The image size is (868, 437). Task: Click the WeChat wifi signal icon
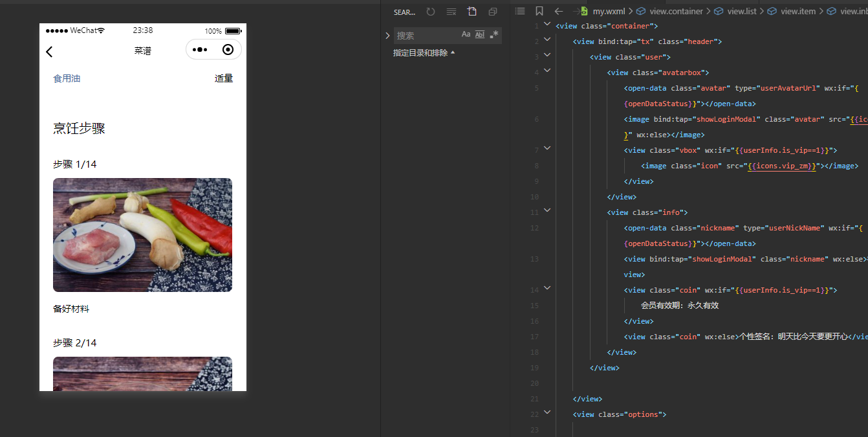point(100,30)
